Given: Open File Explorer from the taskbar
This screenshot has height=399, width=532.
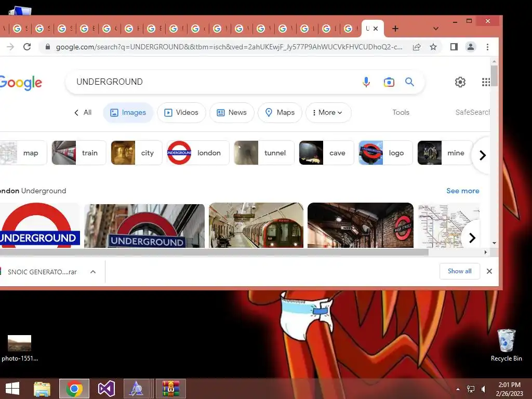Looking at the screenshot, I should pos(42,389).
